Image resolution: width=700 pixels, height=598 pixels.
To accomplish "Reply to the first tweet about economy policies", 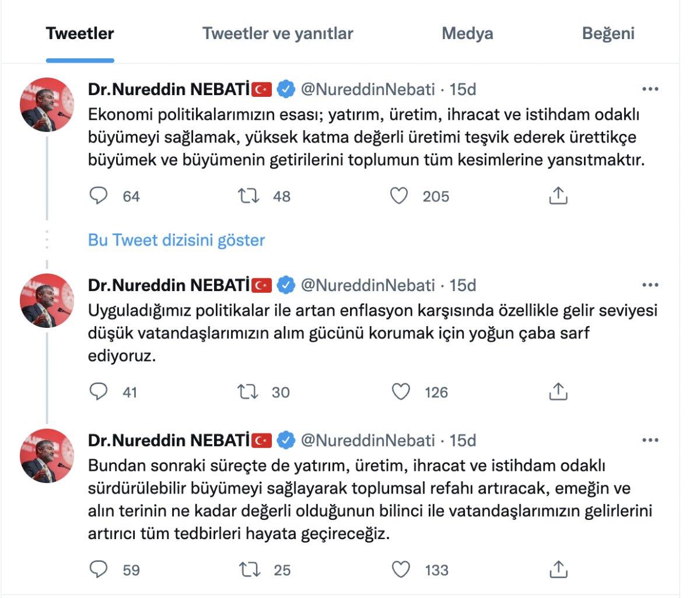I will tap(98, 197).
